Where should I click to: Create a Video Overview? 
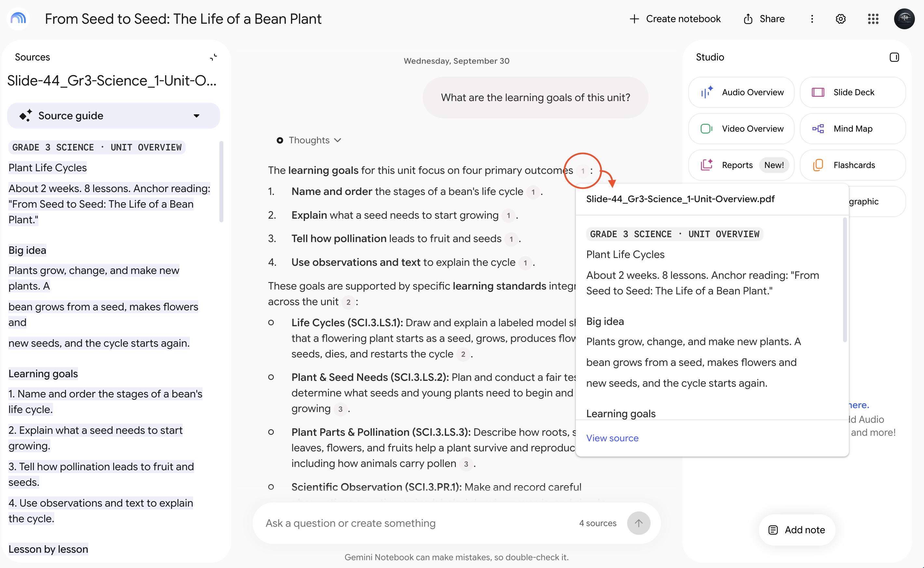741,129
